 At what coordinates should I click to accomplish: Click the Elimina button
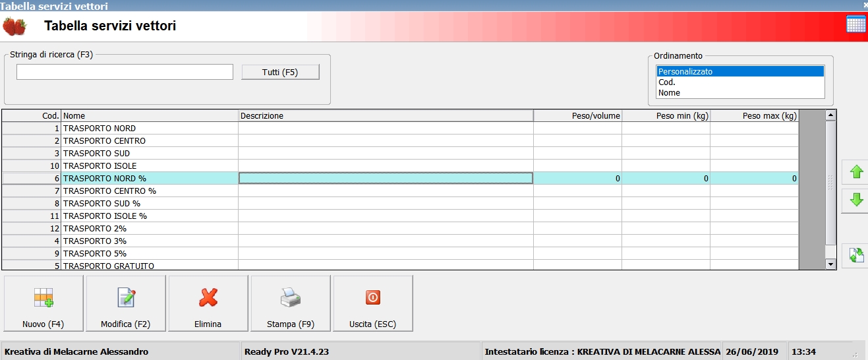tap(208, 303)
